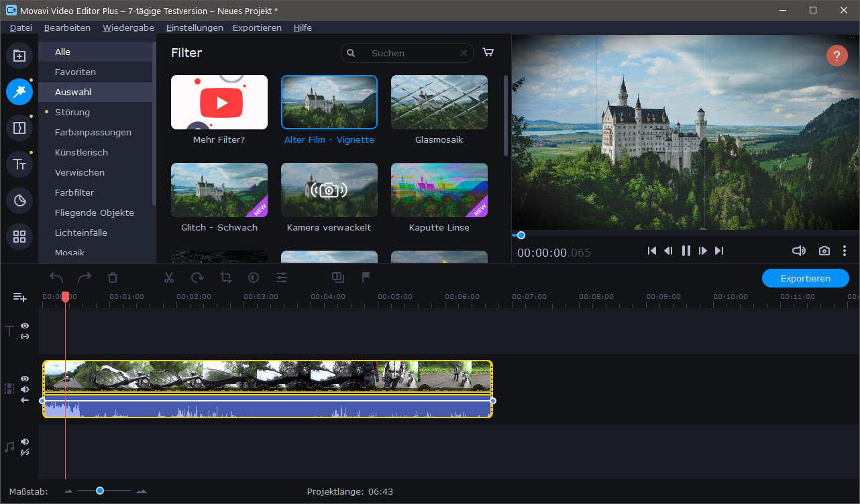Take a snapshot with camera icon
Image resolution: width=860 pixels, height=504 pixels.
(x=824, y=251)
